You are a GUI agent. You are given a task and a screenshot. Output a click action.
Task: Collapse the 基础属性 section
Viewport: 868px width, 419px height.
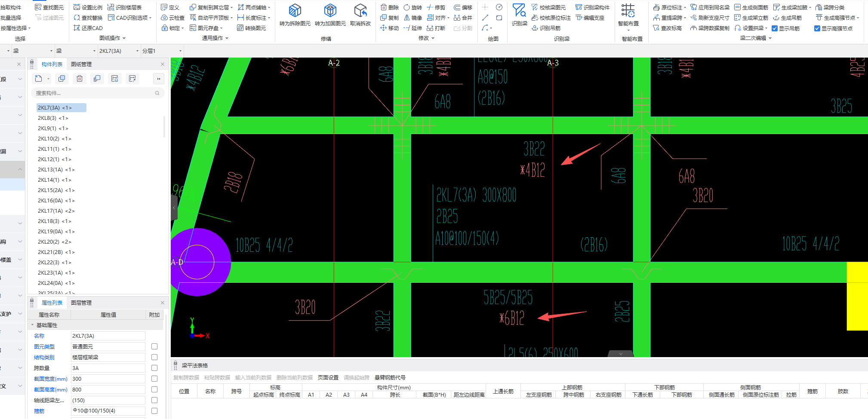point(32,325)
